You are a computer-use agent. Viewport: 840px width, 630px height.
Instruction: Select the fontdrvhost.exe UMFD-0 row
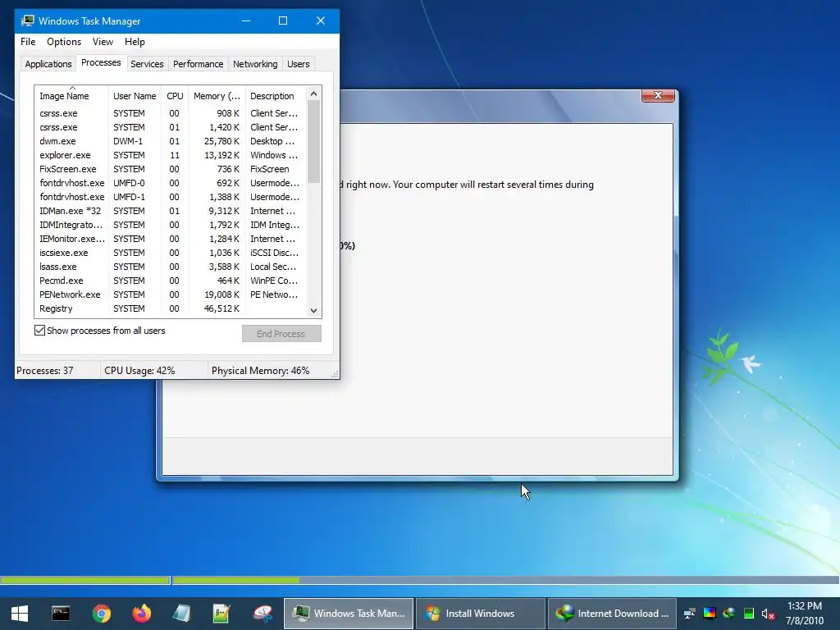pyautogui.click(x=171, y=183)
